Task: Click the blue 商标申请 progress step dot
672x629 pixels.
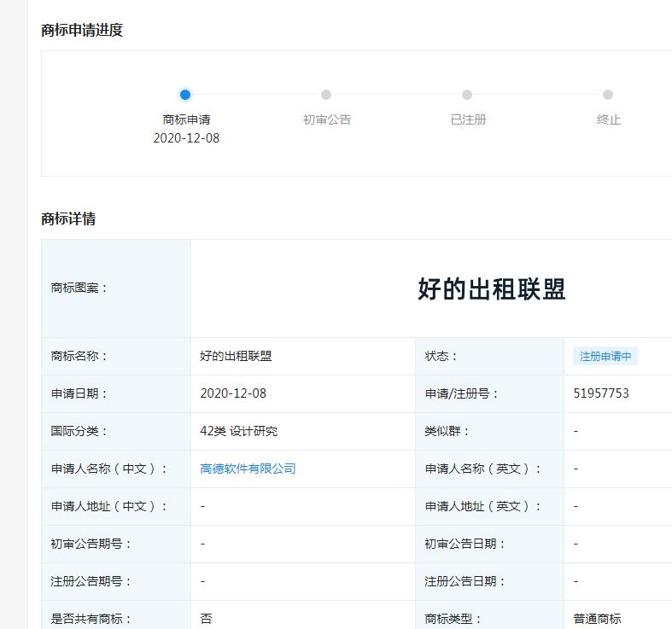Action: click(x=185, y=95)
